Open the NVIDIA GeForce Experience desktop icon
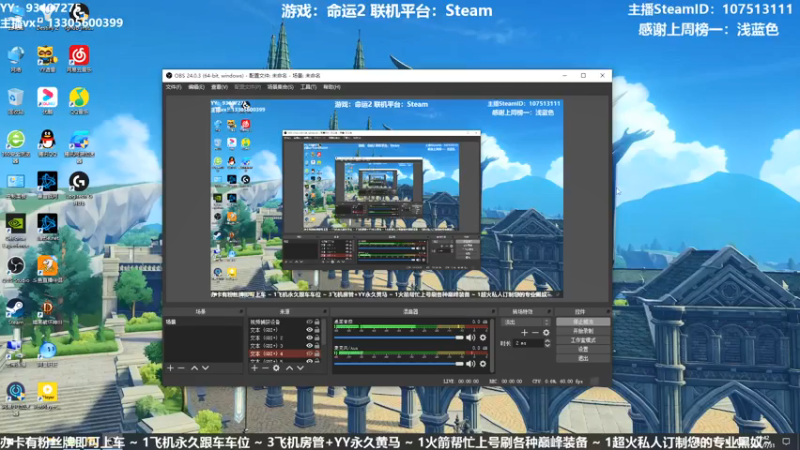The image size is (800, 450). point(15,230)
